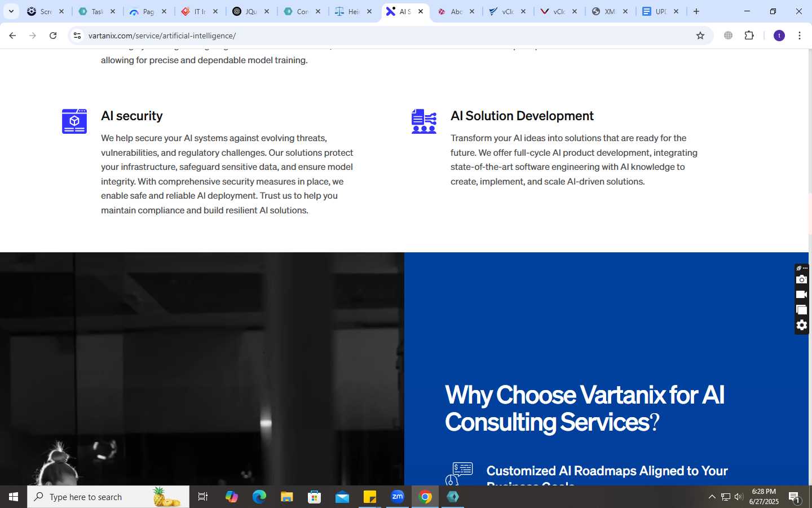Select the Chrome icon on the taskbar
Viewport: 812px width, 508px height.
click(426, 497)
